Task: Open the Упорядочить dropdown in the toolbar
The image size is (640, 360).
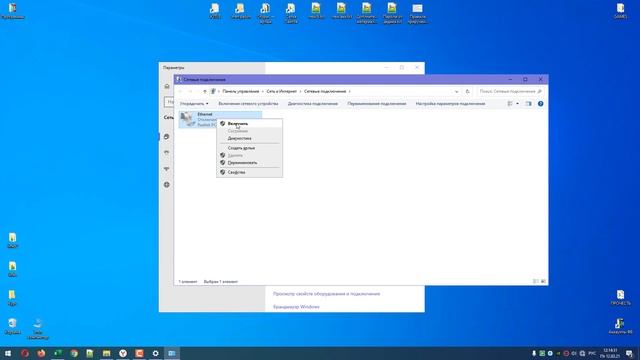Action: pos(194,104)
